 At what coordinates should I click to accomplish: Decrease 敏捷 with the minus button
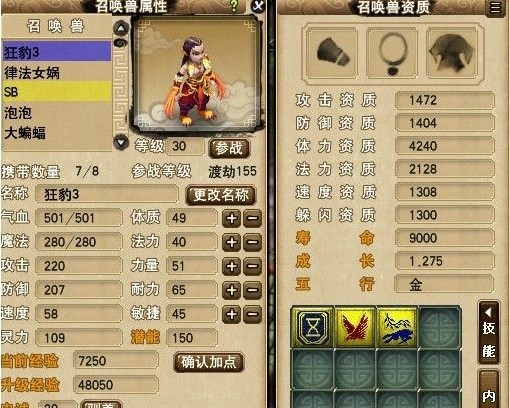point(252,314)
